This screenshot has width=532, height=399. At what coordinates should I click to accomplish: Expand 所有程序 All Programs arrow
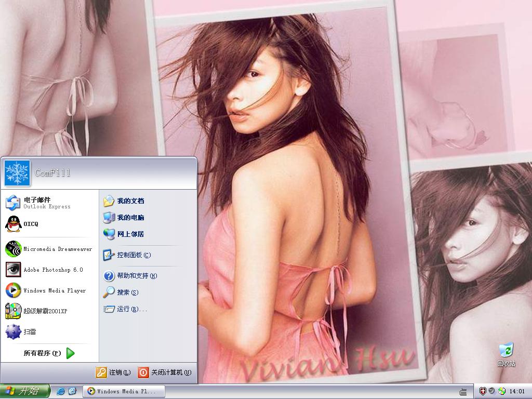point(70,353)
